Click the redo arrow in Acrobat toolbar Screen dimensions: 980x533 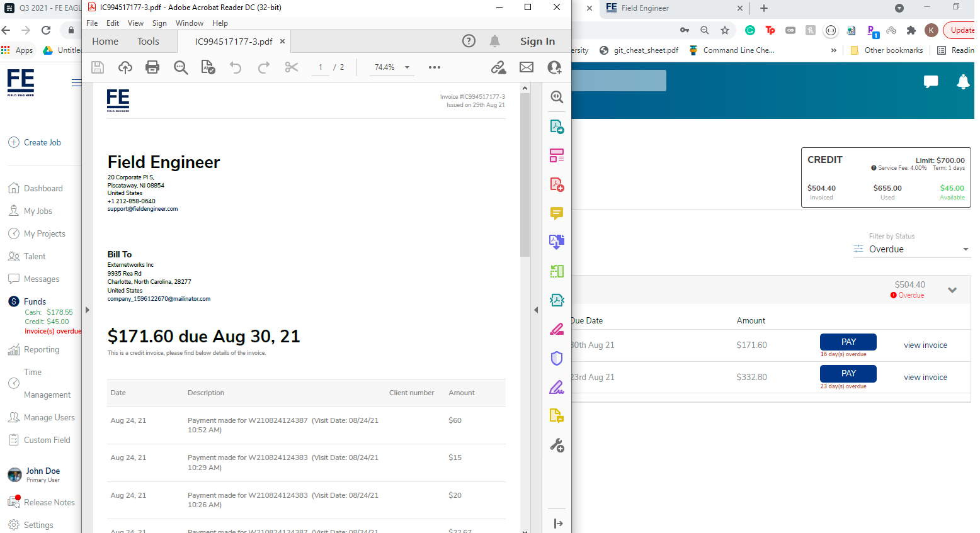pos(264,67)
